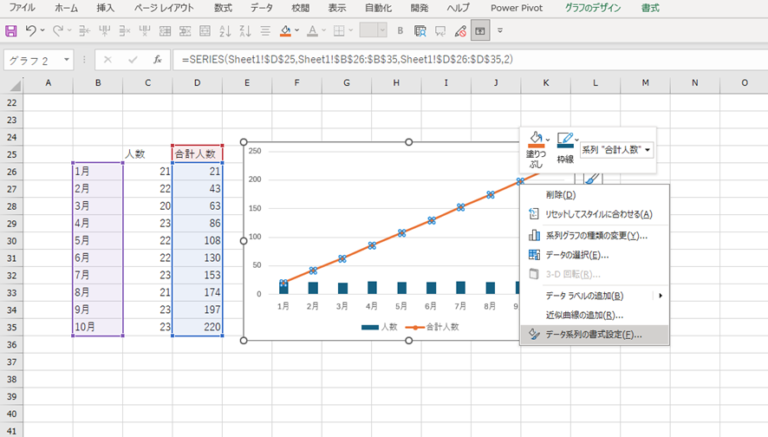
Task: Open the font size combo box
Action: (x=373, y=31)
